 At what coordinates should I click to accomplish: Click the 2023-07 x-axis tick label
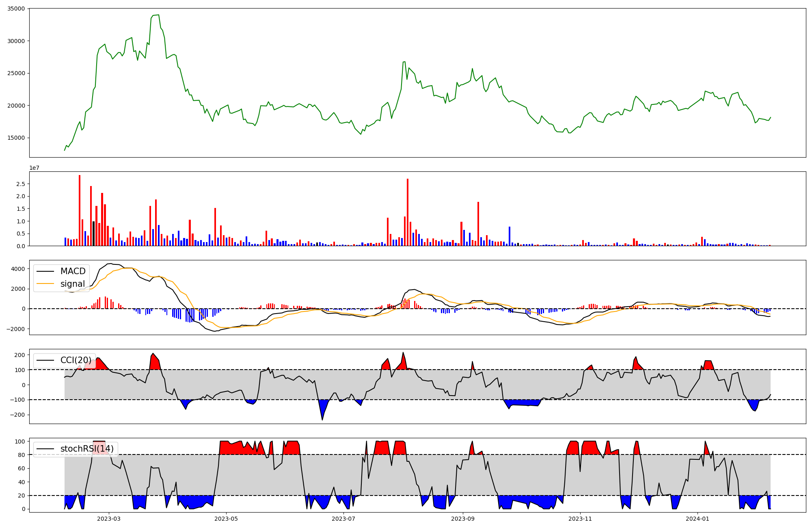click(343, 519)
